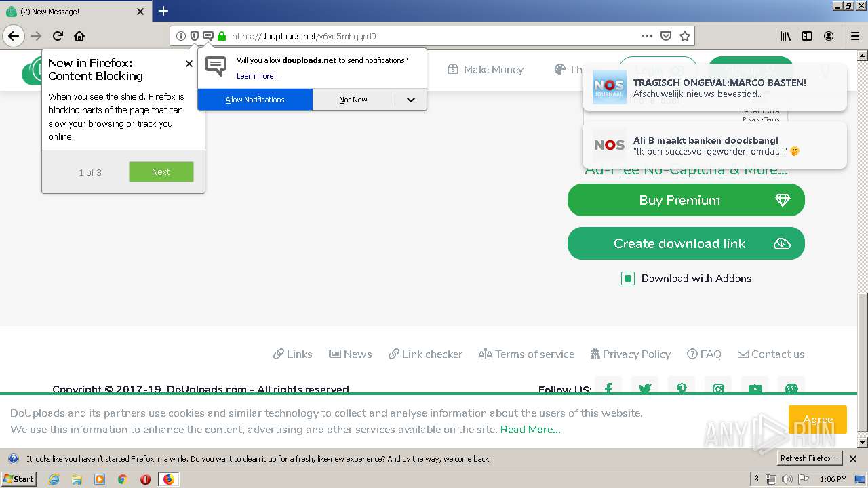The height and width of the screenshot is (488, 868).
Task: Open the Link checker footer link
Action: click(x=425, y=354)
